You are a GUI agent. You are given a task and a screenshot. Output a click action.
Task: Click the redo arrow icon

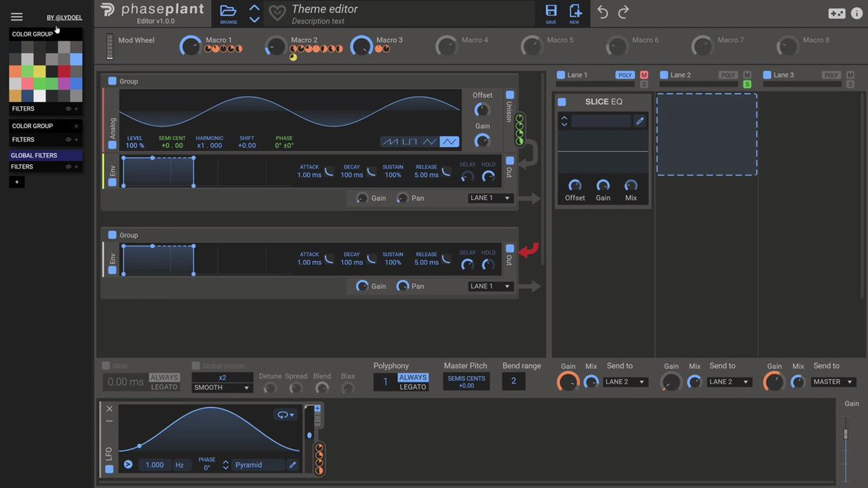coord(624,12)
